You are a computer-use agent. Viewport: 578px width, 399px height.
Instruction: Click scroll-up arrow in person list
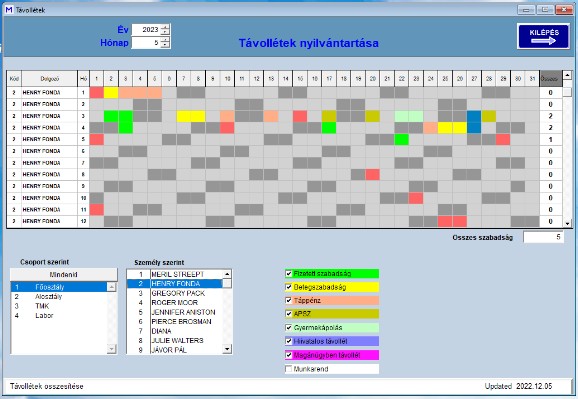click(x=227, y=274)
